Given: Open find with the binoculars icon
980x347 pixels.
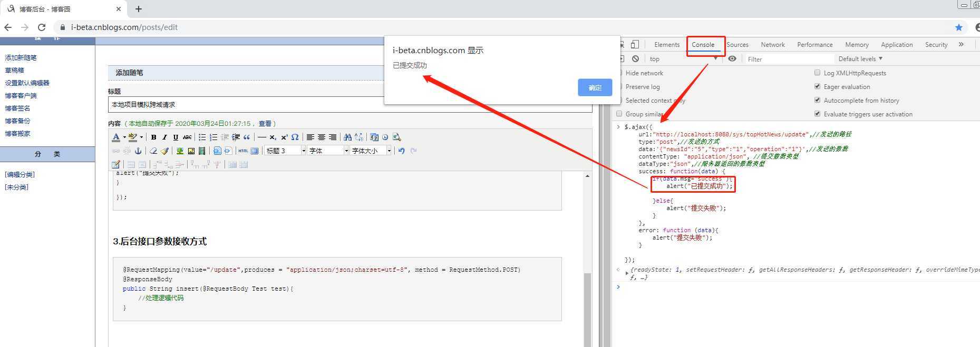Looking at the screenshot, I should (347, 137).
